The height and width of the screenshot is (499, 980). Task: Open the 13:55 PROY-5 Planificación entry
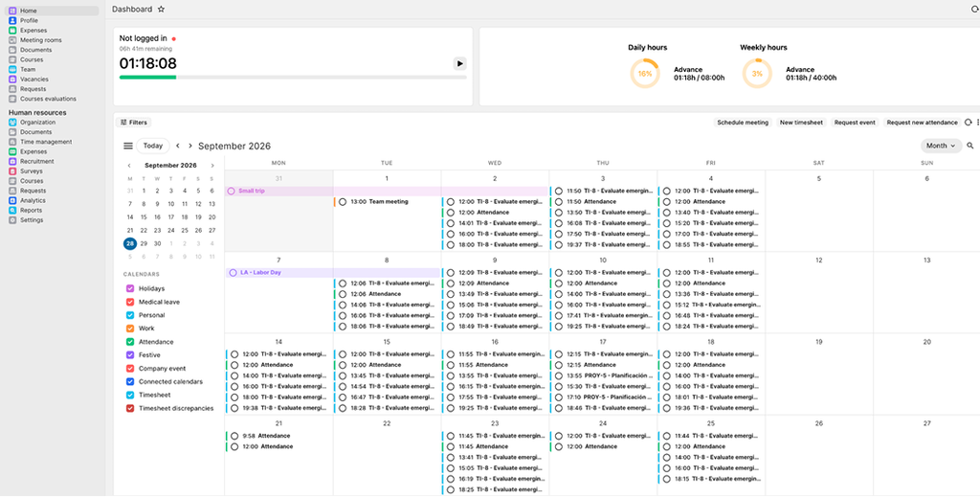pyautogui.click(x=603, y=375)
